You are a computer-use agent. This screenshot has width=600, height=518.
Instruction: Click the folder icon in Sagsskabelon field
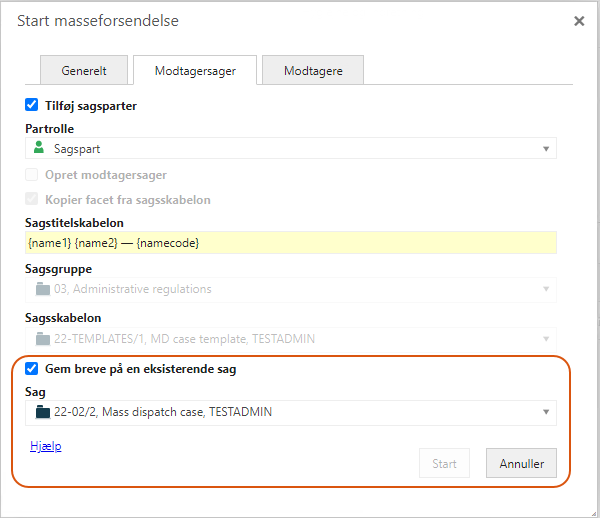click(x=43, y=339)
